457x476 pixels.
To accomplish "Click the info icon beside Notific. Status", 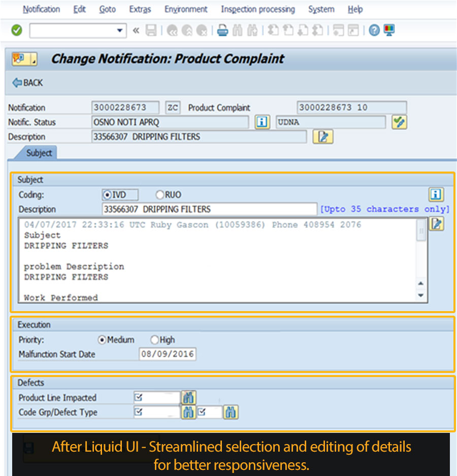I will (x=262, y=122).
